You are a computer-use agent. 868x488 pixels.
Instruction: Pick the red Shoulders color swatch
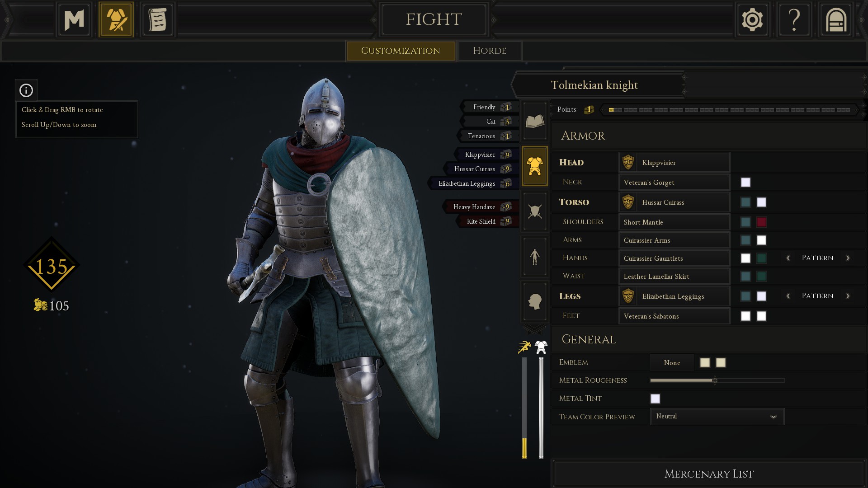(x=761, y=222)
